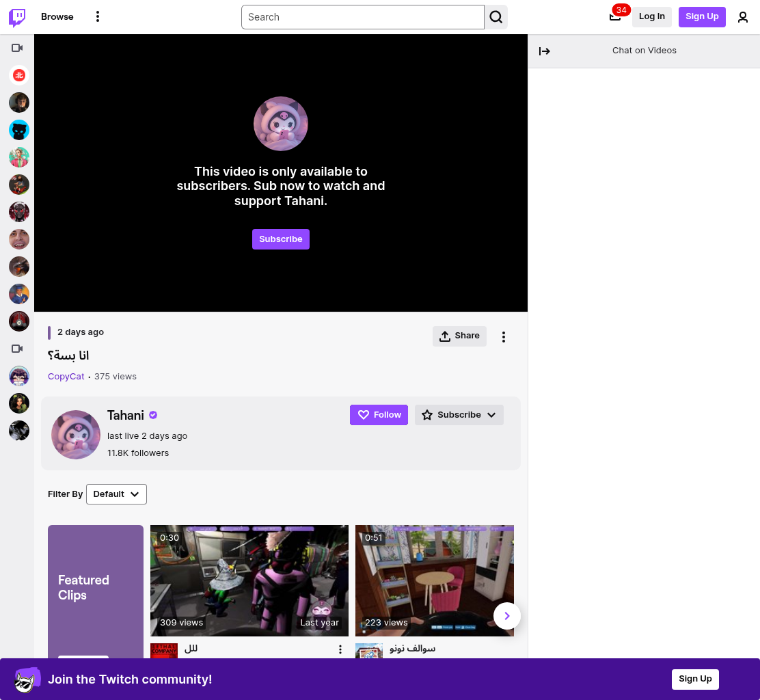Open the user account icon menu
760x700 pixels.
[x=742, y=17]
